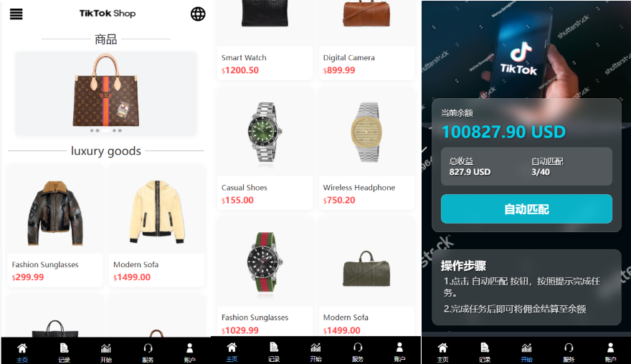Click the globe language icon
631x364 pixels.
(x=198, y=14)
